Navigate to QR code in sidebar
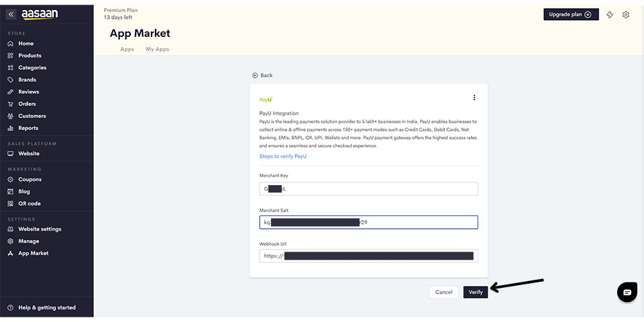Viewport: 644px width, 322px height. tap(29, 204)
